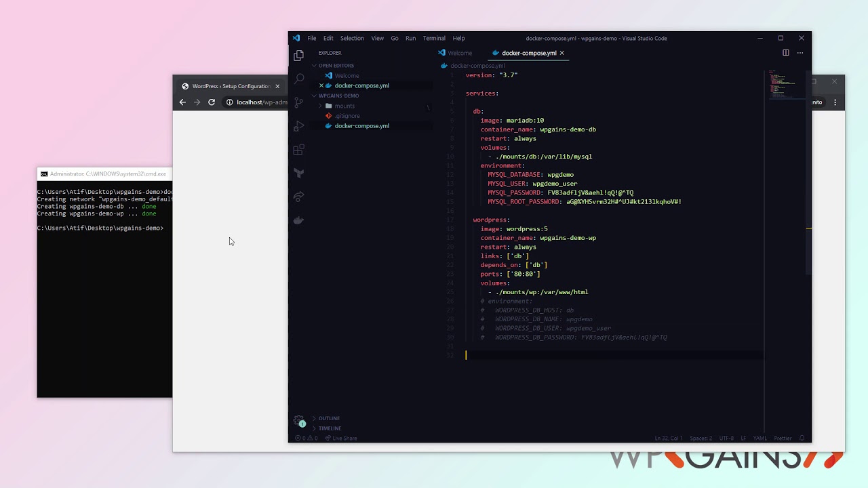Close docker-compose.yml in Open Editors list

point(321,85)
